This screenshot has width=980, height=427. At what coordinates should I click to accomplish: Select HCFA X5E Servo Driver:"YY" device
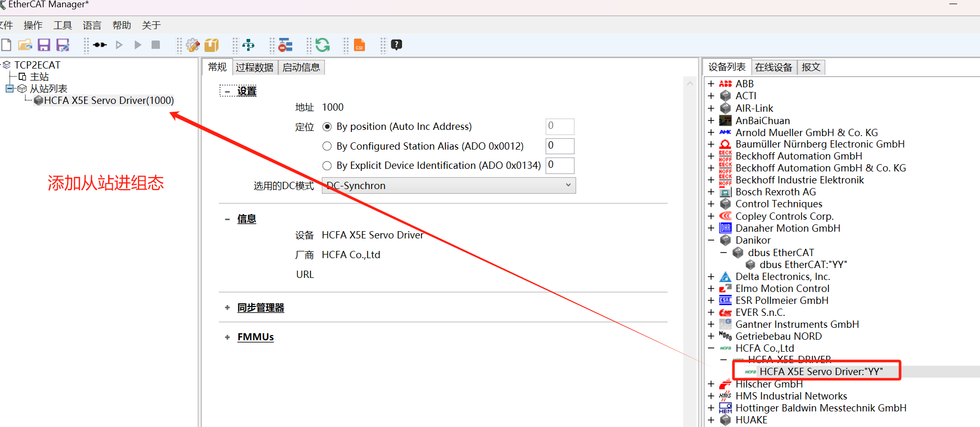point(821,371)
